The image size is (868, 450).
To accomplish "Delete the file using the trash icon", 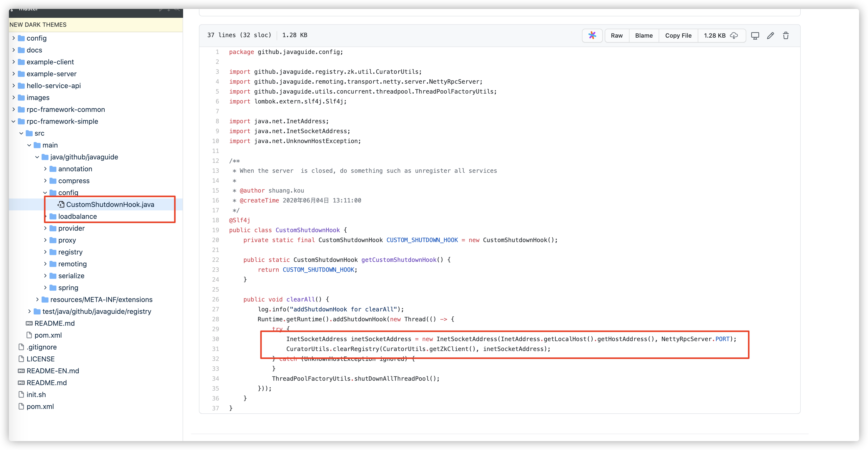I will point(786,35).
